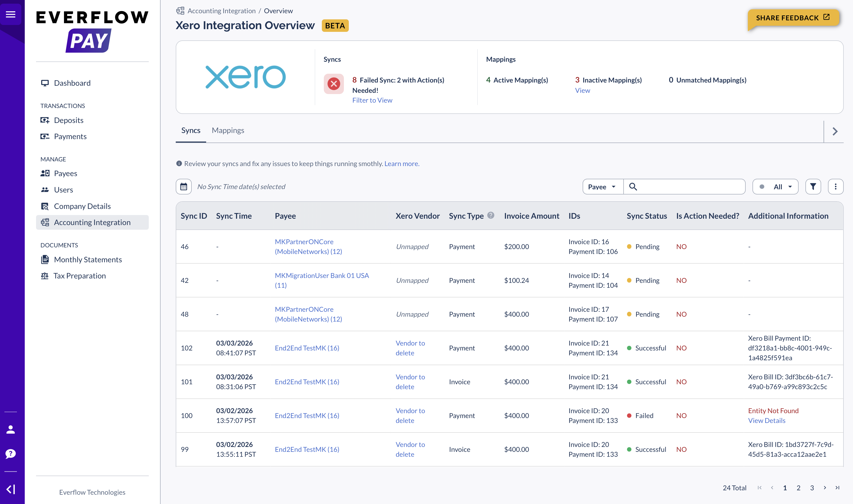853x504 pixels.
Task: Go to page 2 of results
Action: coord(798,488)
